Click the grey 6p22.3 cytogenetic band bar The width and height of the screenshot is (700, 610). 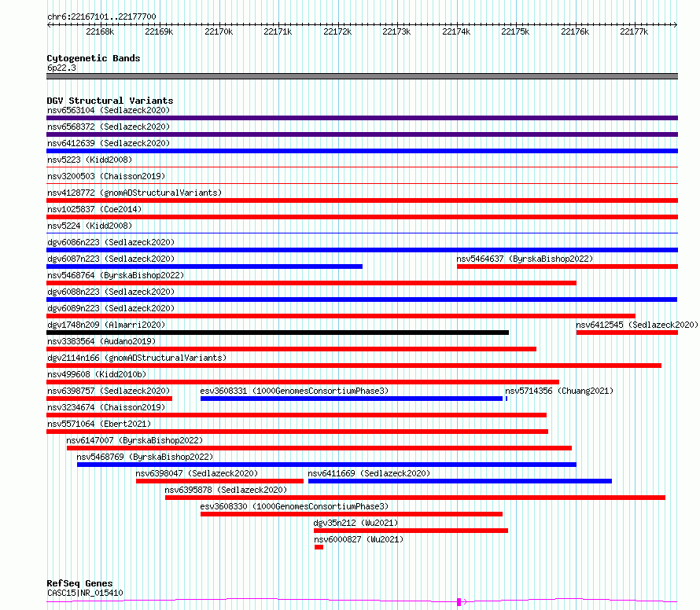tap(362, 76)
